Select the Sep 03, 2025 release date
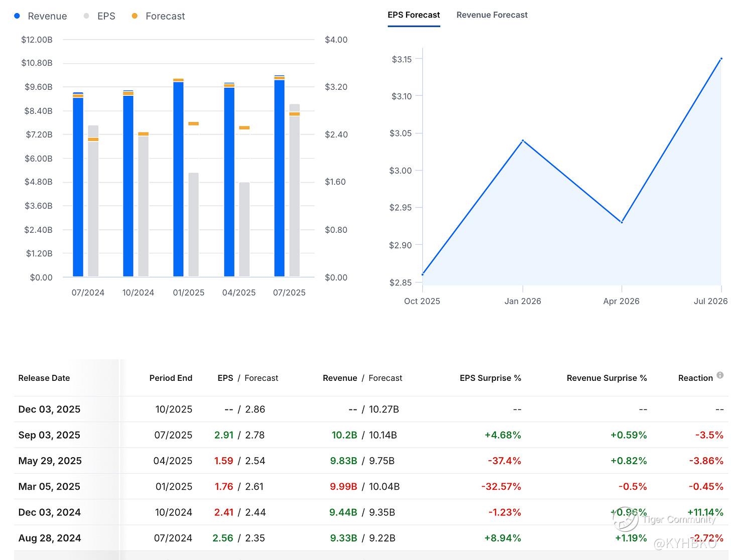The width and height of the screenshot is (731, 560). point(49,435)
